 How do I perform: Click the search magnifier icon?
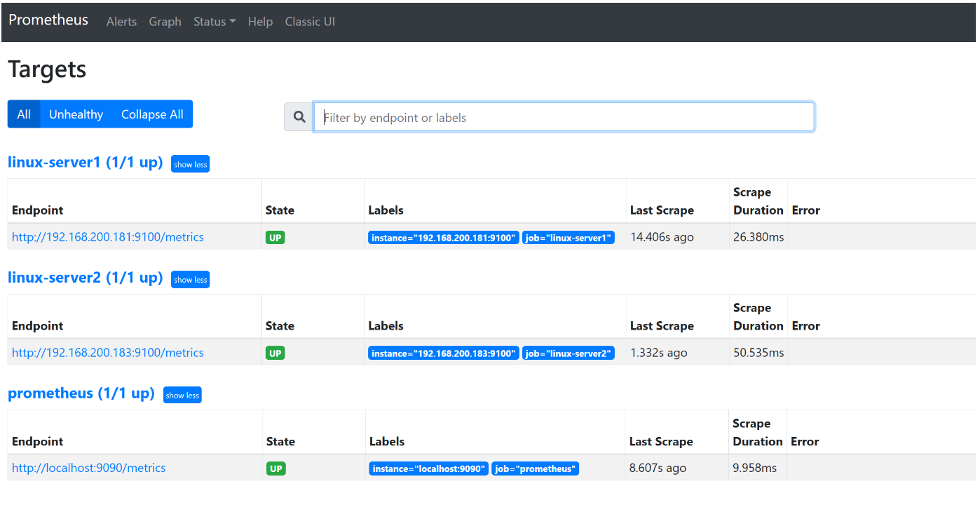[x=299, y=117]
